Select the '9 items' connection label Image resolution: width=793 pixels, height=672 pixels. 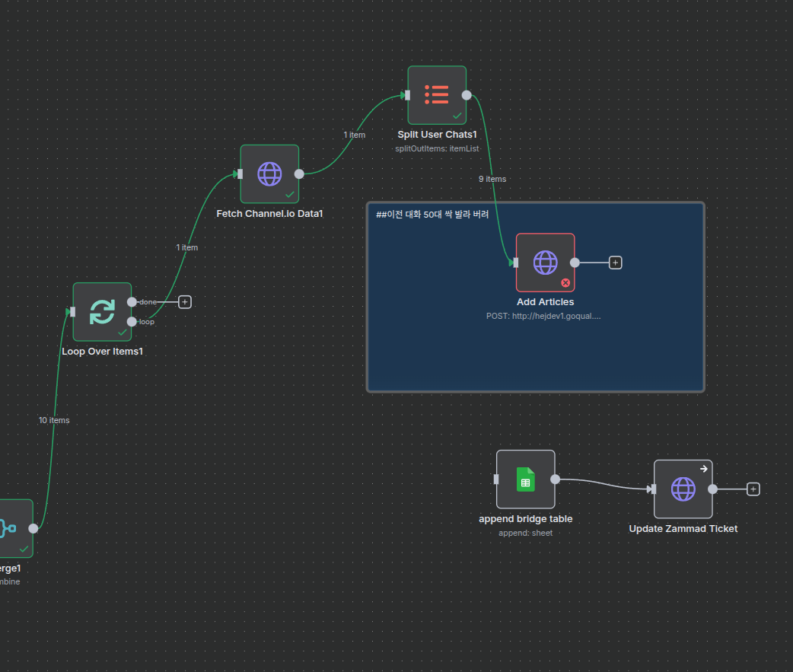point(492,179)
